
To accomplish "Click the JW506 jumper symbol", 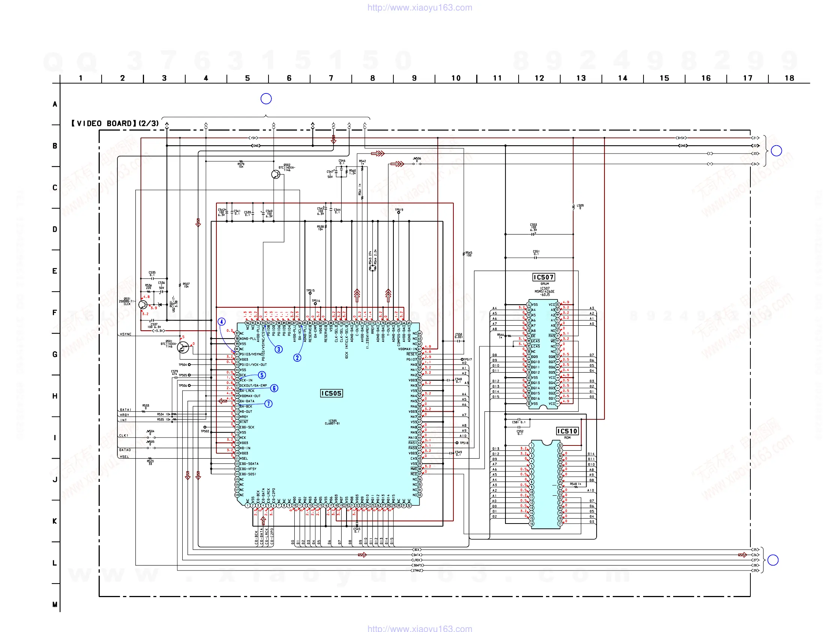I will (417, 164).
